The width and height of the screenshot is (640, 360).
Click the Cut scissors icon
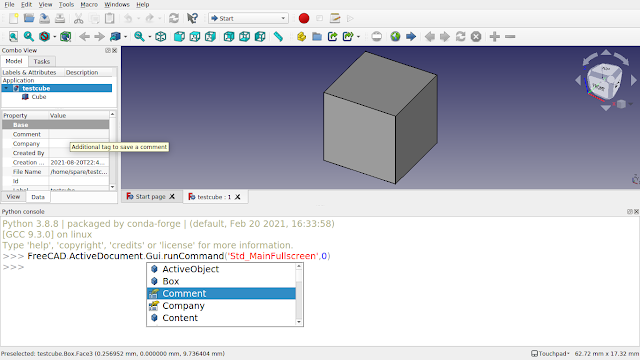(x=78, y=18)
